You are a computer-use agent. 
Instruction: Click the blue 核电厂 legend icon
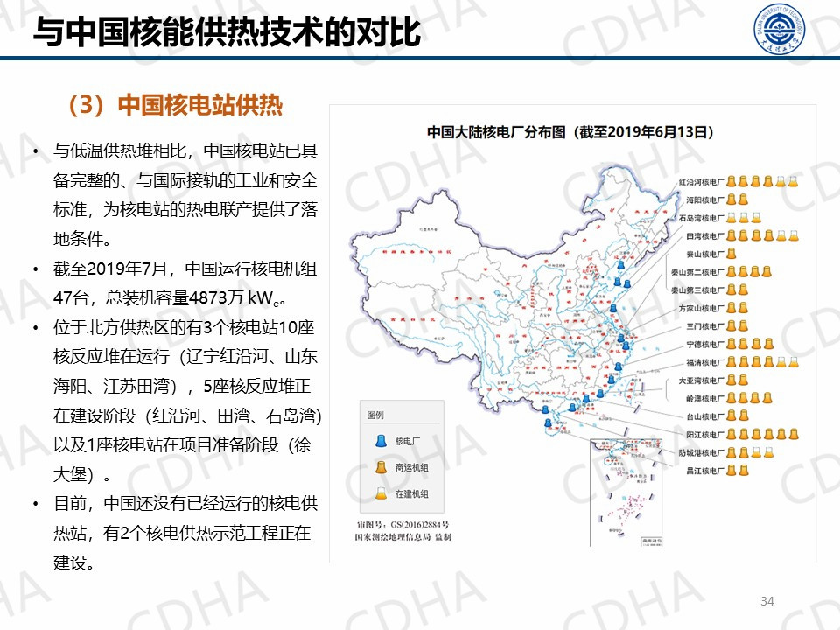380,440
